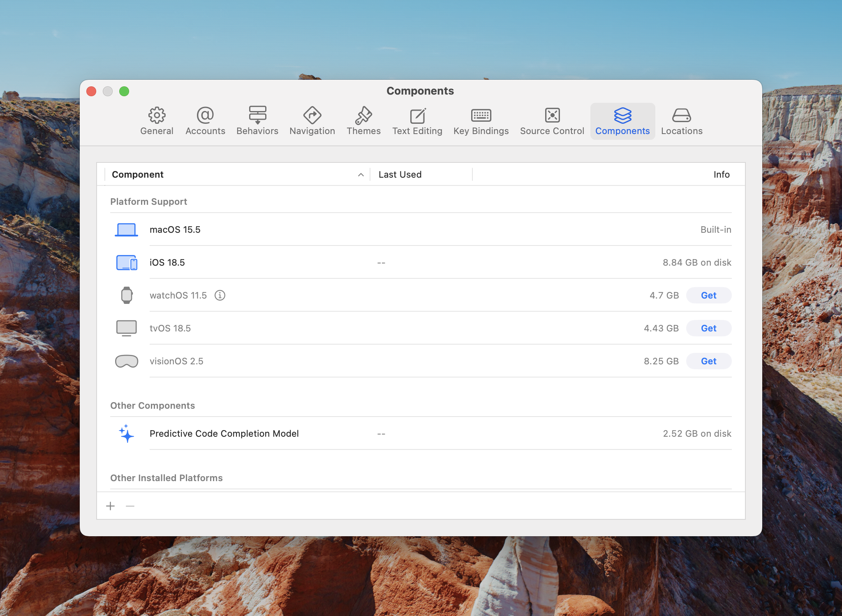Click the 8.84 GB on disk value

697,262
